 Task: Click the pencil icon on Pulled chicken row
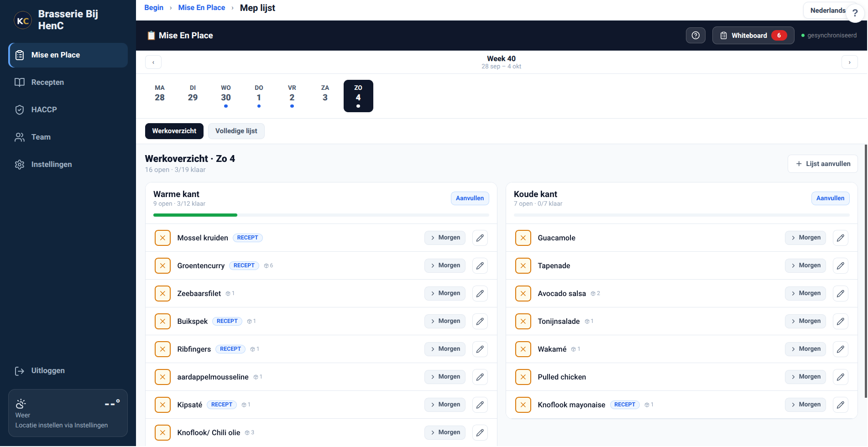tap(841, 377)
